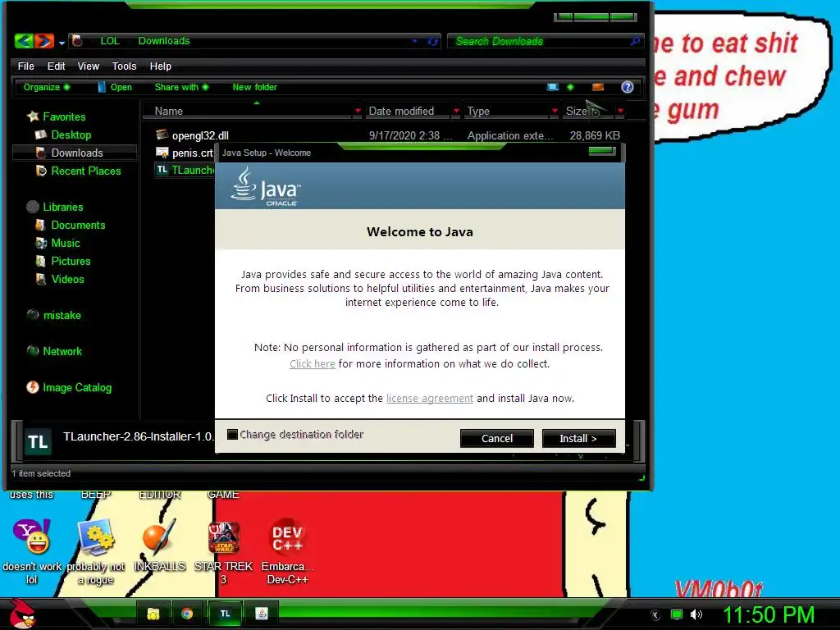The height and width of the screenshot is (630, 840).
Task: Open the file explorer taskbar button
Action: pos(153,614)
